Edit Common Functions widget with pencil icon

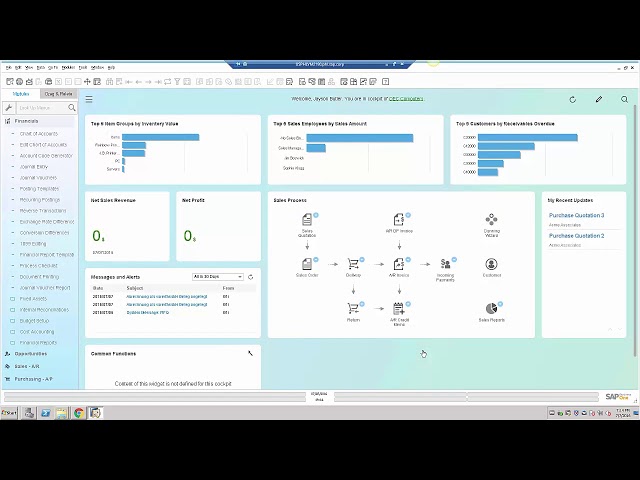[250, 353]
